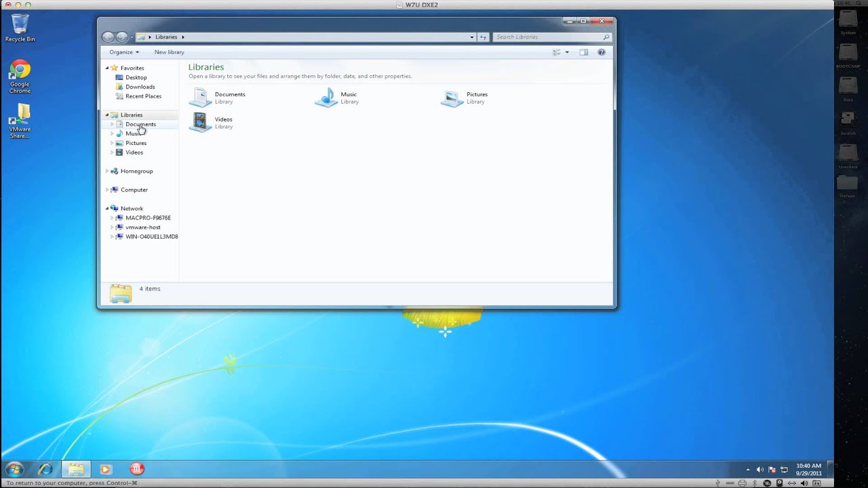Launch Internet Explorer from the taskbar
The height and width of the screenshot is (488, 868).
point(45,469)
